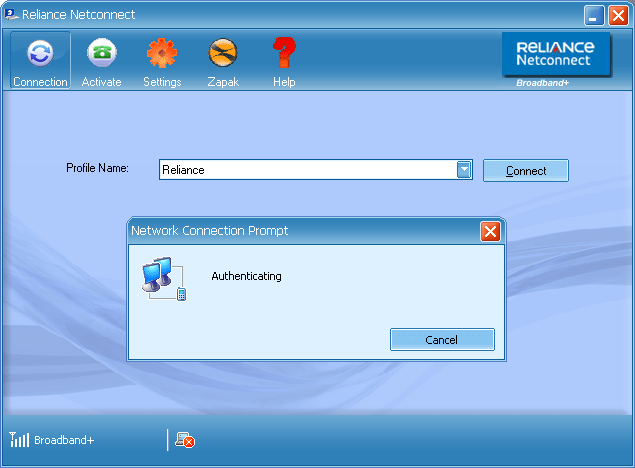Click the Profile Name field showing Reliance

point(315,170)
